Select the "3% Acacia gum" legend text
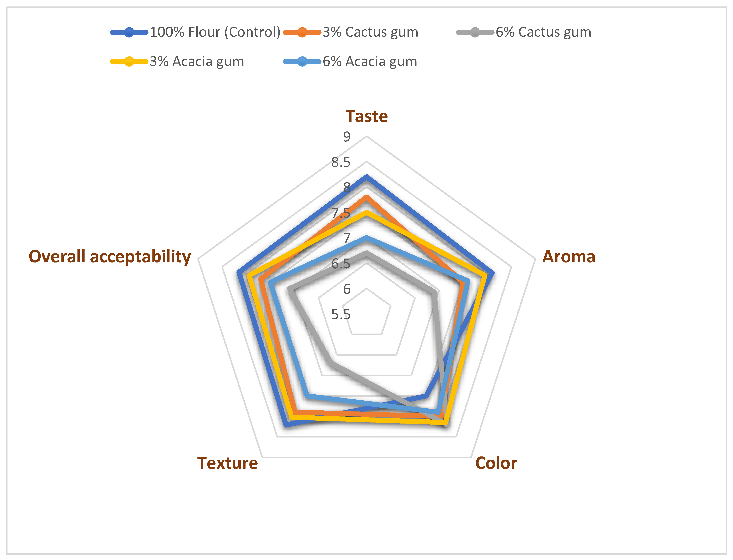This screenshot has width=733, height=560. point(197,62)
